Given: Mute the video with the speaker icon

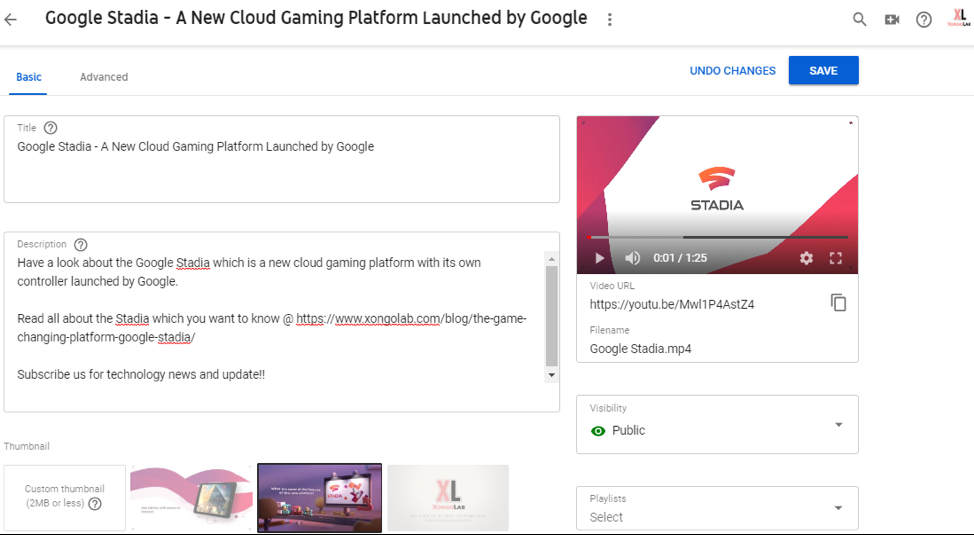Looking at the screenshot, I should 632,258.
